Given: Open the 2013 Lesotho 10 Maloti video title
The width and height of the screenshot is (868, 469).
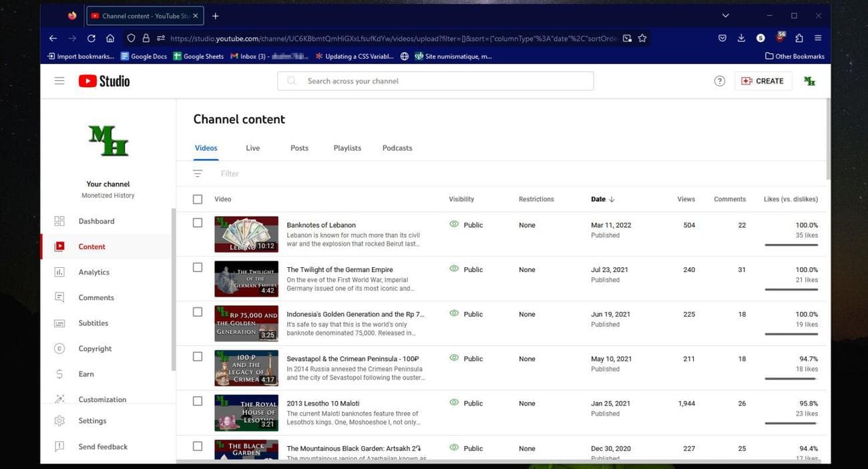Looking at the screenshot, I should (x=324, y=404).
